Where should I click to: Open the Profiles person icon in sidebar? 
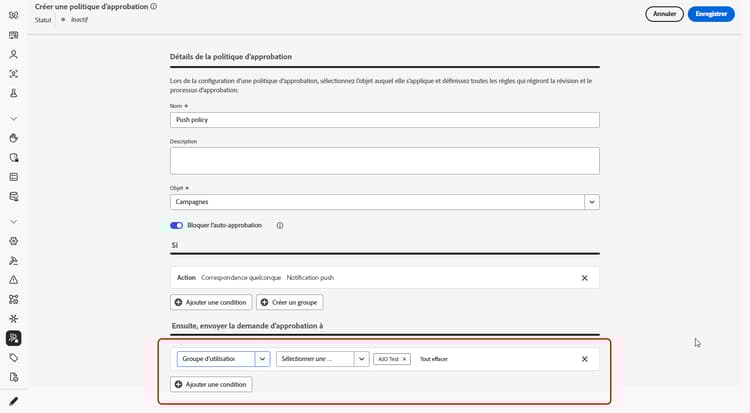click(13, 55)
